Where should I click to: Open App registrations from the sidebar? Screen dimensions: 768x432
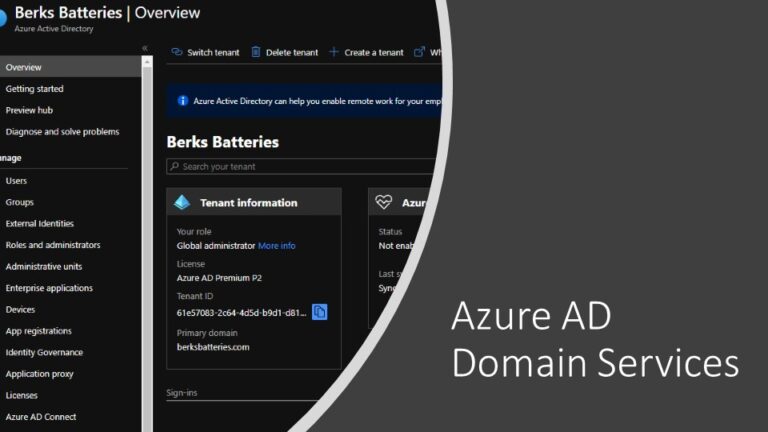(x=39, y=331)
